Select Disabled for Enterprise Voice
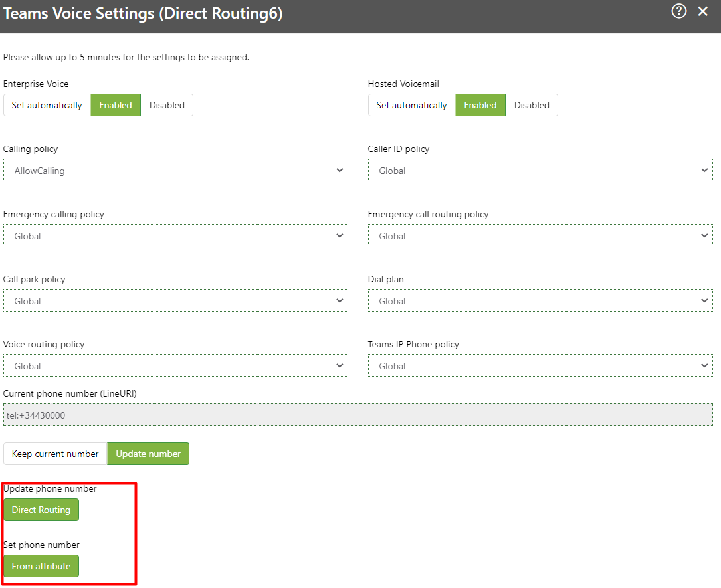The height and width of the screenshot is (588, 721). coord(167,105)
